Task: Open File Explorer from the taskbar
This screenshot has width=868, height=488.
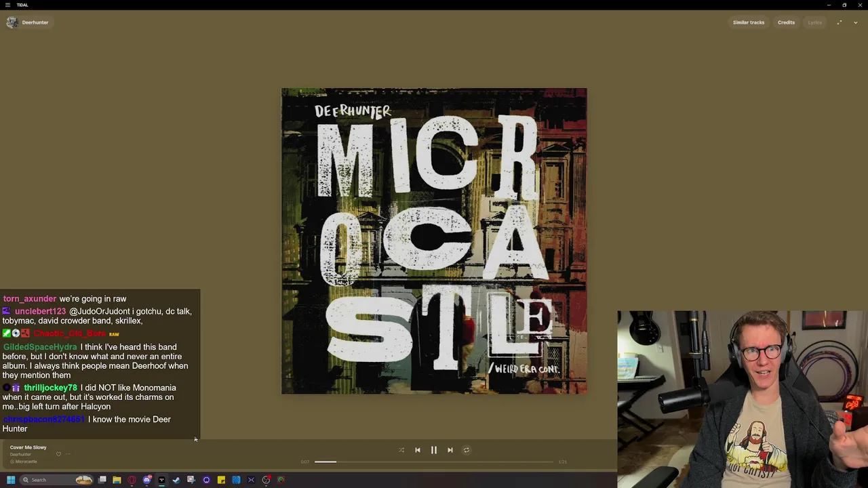Action: (117, 480)
